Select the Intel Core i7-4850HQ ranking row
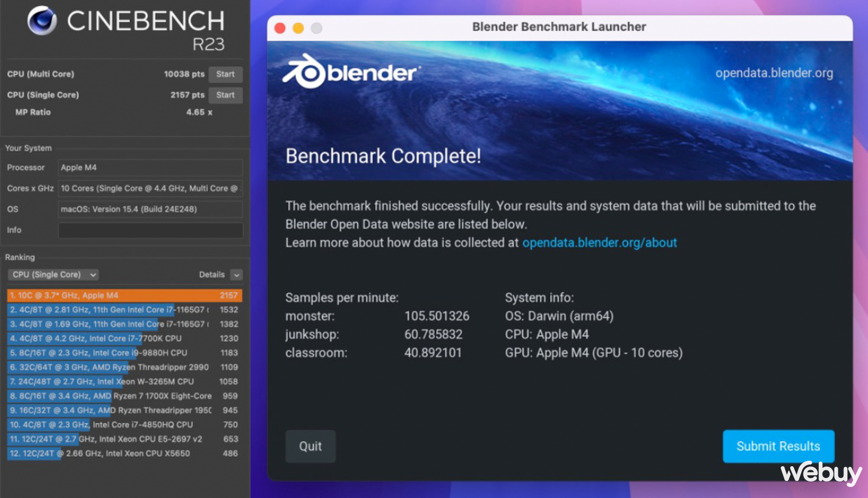This screenshot has width=868, height=498. coord(125,425)
